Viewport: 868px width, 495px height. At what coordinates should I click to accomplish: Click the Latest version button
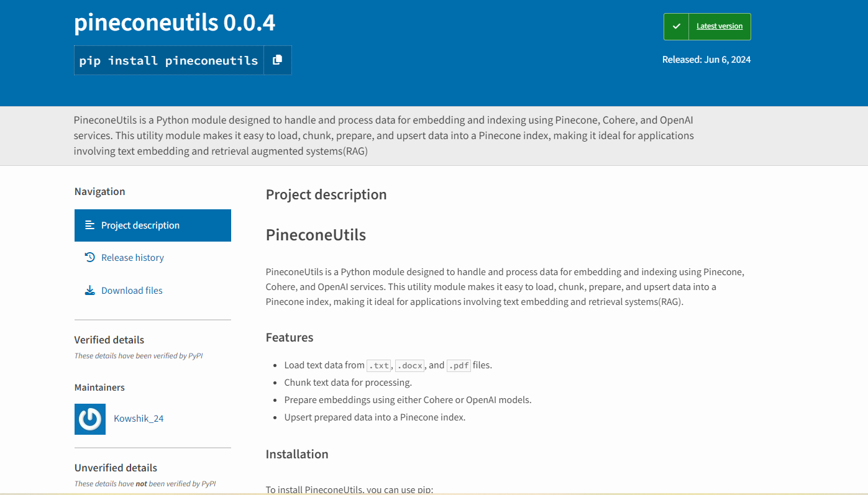(x=719, y=26)
